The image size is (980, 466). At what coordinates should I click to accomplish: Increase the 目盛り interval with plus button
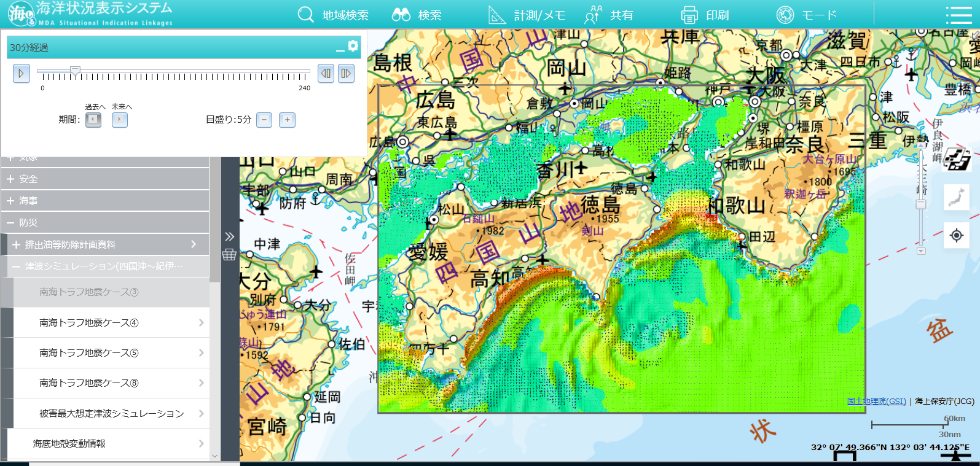[x=287, y=120]
